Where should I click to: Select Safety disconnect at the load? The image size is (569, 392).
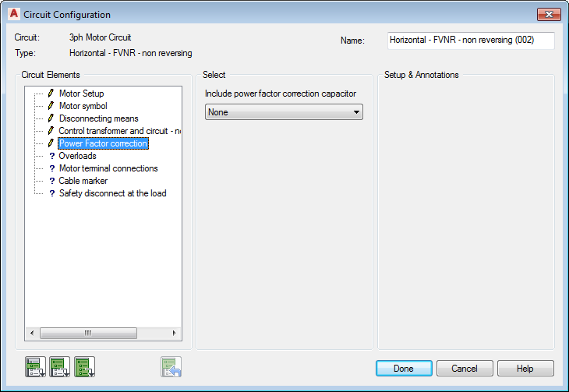click(112, 193)
